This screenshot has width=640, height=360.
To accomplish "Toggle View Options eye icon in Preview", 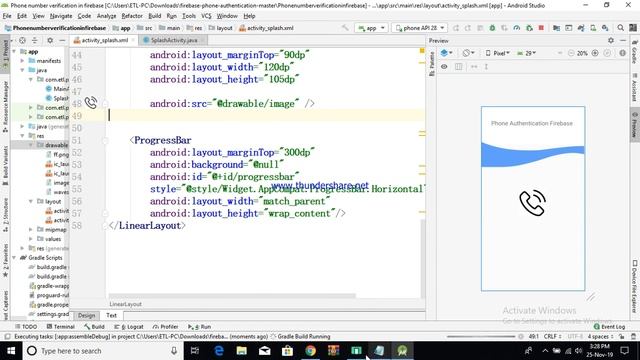I will click(444, 66).
